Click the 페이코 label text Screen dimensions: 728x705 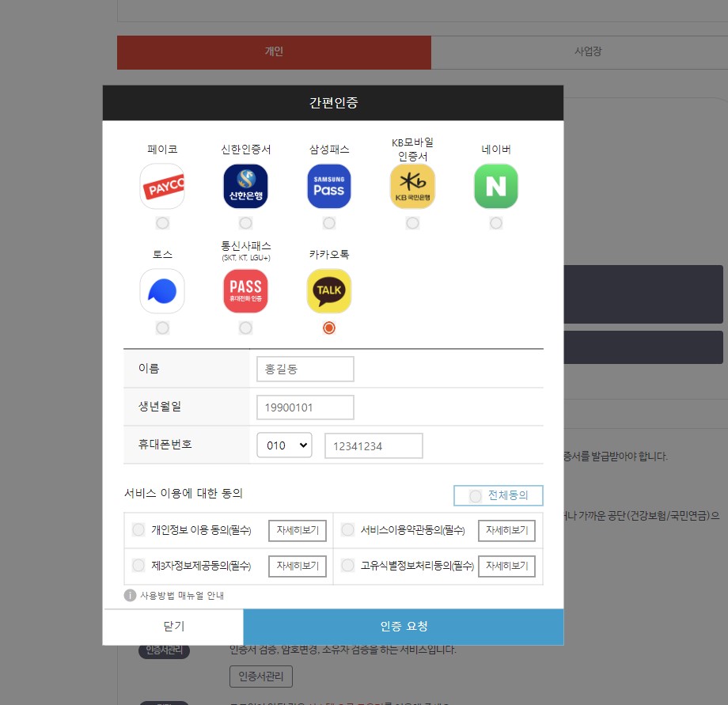click(x=162, y=150)
